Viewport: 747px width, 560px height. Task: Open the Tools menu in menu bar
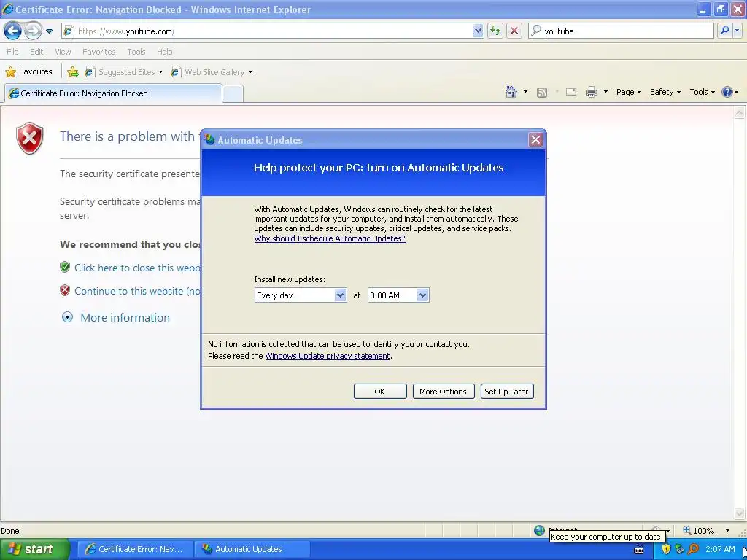136,52
